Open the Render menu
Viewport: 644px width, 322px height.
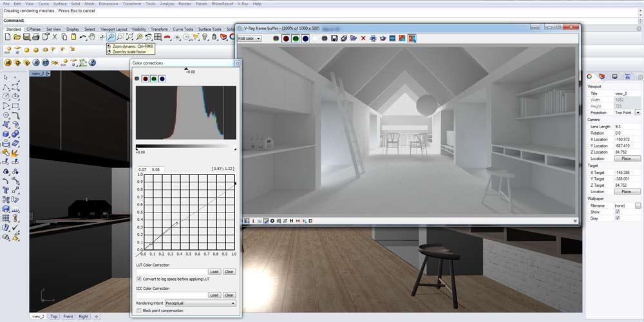pos(184,4)
